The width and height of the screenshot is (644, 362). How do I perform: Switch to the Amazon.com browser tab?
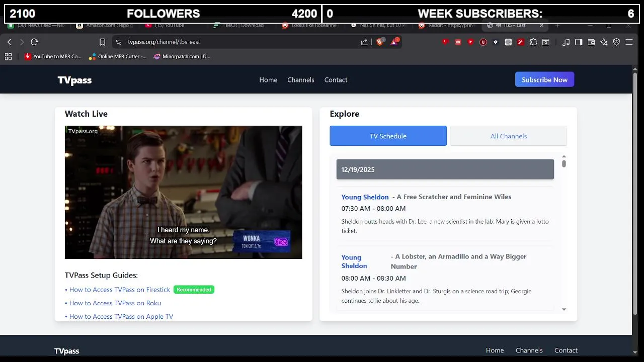(x=106, y=25)
